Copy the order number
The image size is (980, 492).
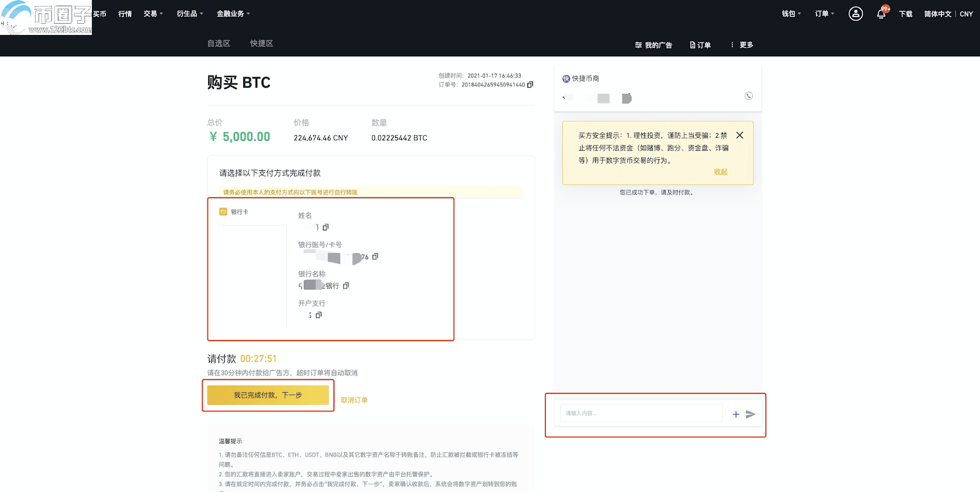pos(530,85)
